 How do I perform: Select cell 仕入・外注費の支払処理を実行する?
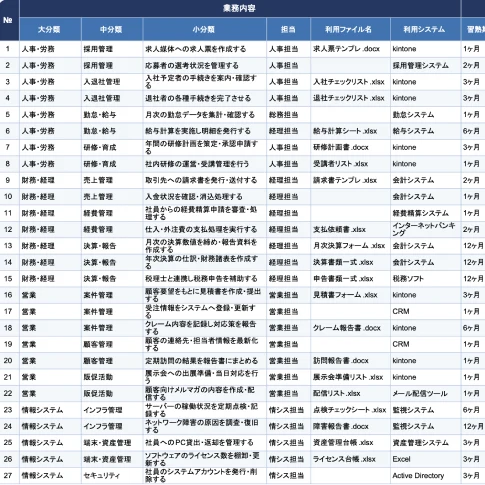(x=205, y=229)
